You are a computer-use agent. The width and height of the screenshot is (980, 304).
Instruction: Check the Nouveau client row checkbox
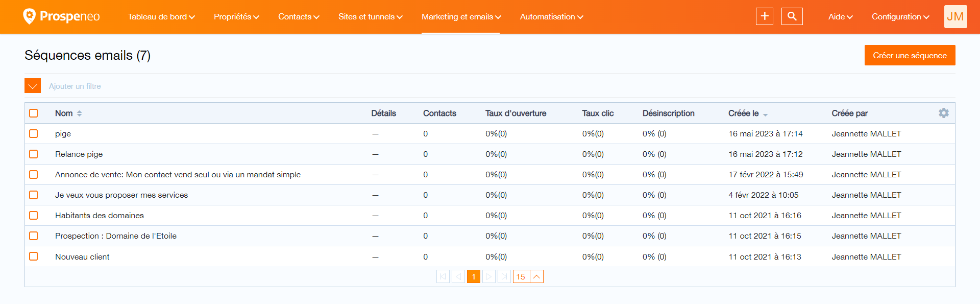point(34,256)
